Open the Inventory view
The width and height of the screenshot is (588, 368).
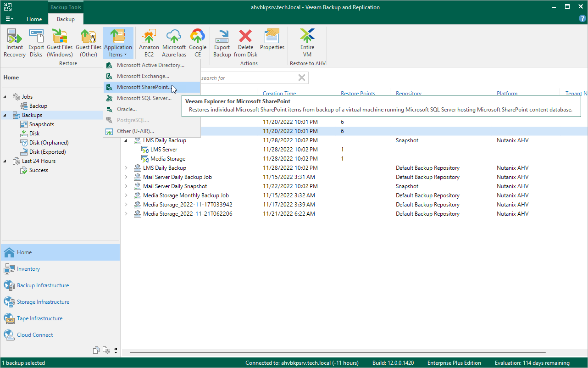tap(60, 269)
